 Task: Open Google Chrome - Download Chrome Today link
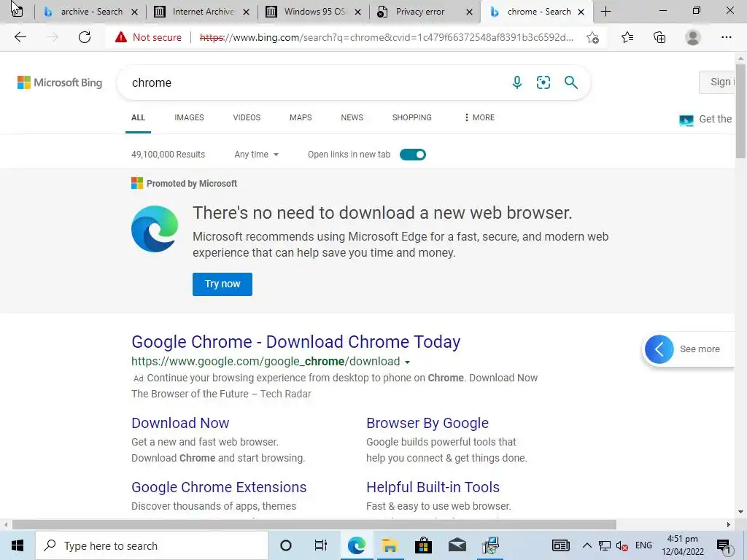coord(296,342)
